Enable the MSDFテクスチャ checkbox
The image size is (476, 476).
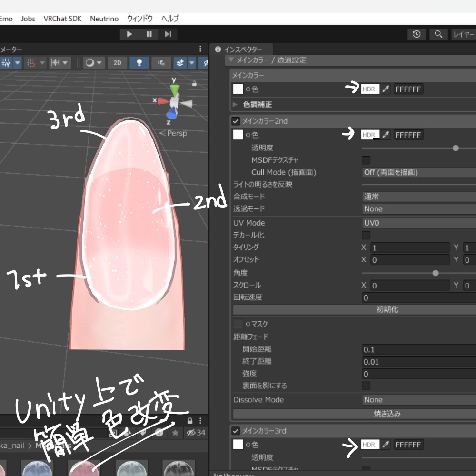point(366,160)
